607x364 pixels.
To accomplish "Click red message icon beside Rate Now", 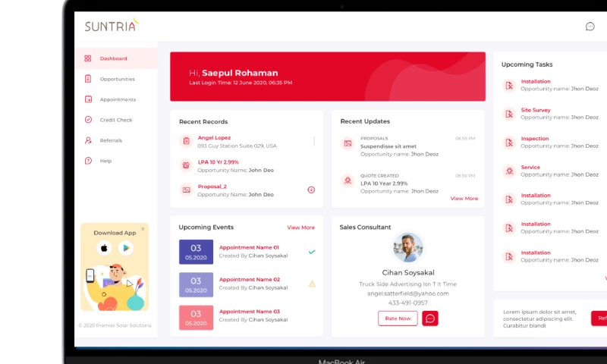I will pyautogui.click(x=430, y=318).
